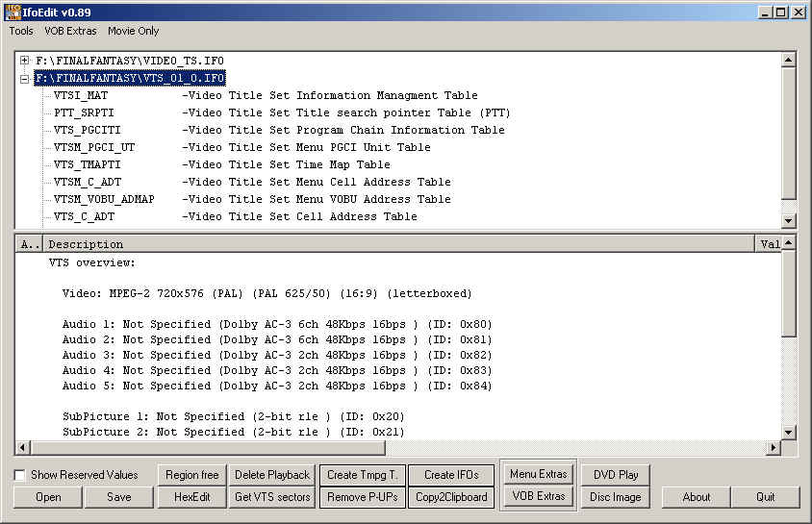The height and width of the screenshot is (524, 812).
Task: Close the IfoEdit window
Action: coord(798,12)
